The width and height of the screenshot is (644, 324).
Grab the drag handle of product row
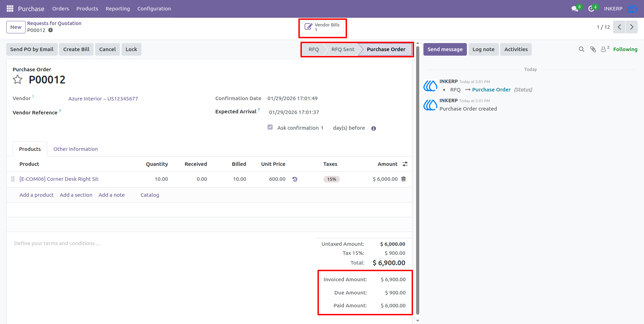coord(13,179)
